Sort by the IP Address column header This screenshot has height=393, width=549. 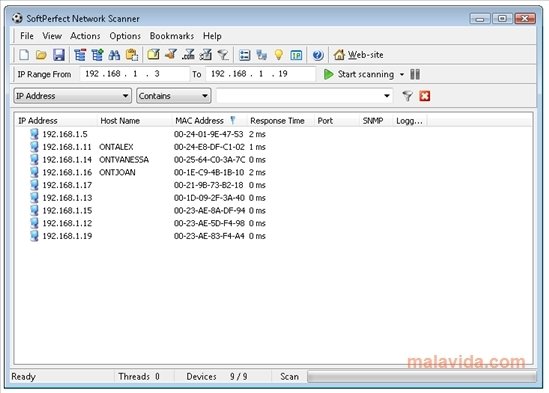click(x=55, y=120)
